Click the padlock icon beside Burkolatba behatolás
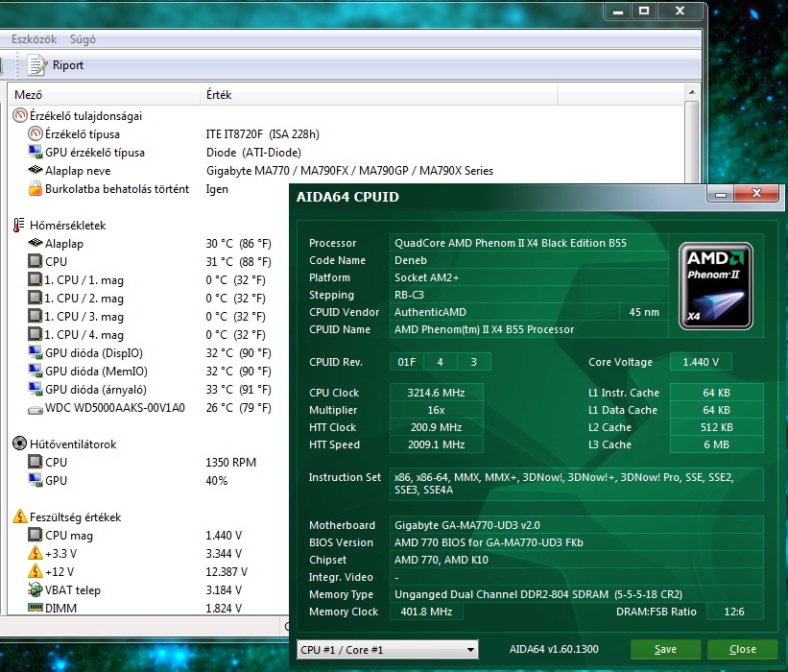Image resolution: width=788 pixels, height=672 pixels. click(36, 188)
